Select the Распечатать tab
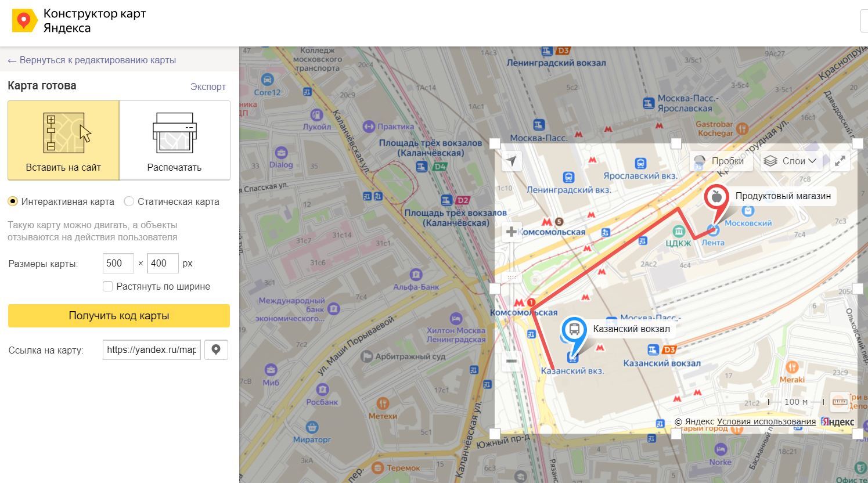 point(175,140)
